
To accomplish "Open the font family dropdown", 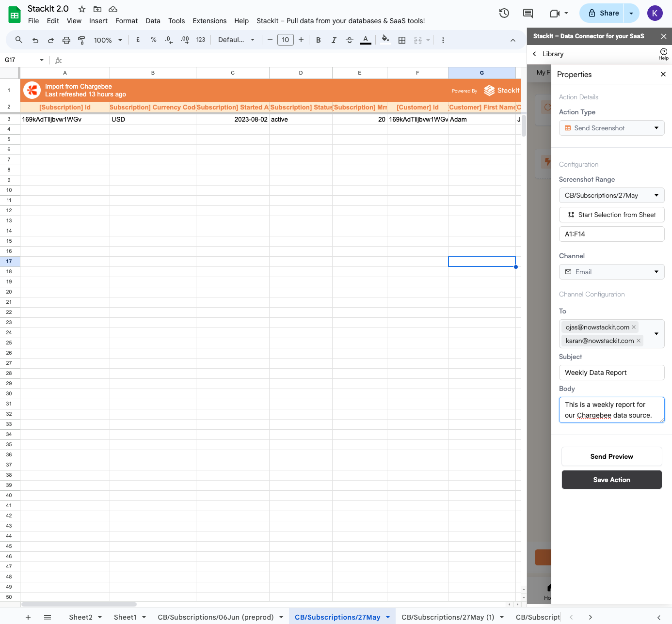I will tap(236, 40).
